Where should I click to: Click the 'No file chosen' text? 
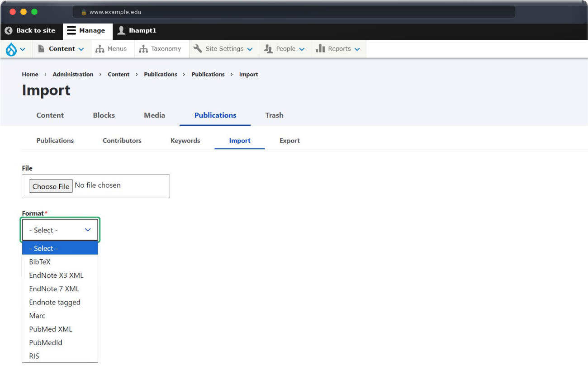coord(98,185)
